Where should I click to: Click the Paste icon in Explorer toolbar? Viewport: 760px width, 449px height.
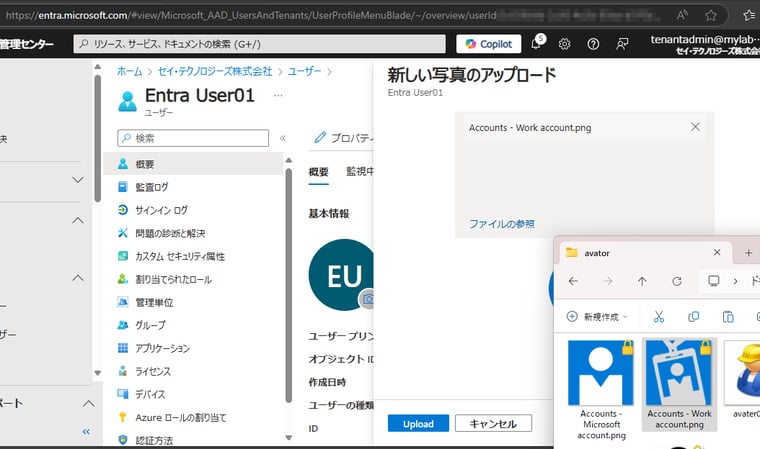[728, 317]
